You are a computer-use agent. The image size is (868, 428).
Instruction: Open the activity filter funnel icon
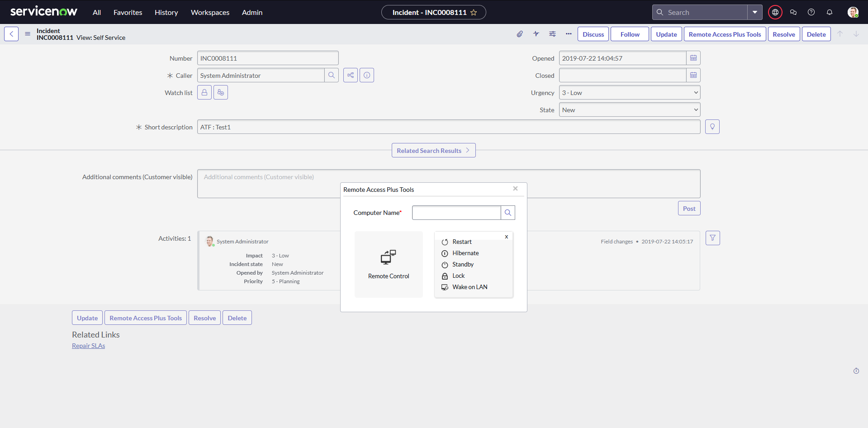tap(712, 238)
